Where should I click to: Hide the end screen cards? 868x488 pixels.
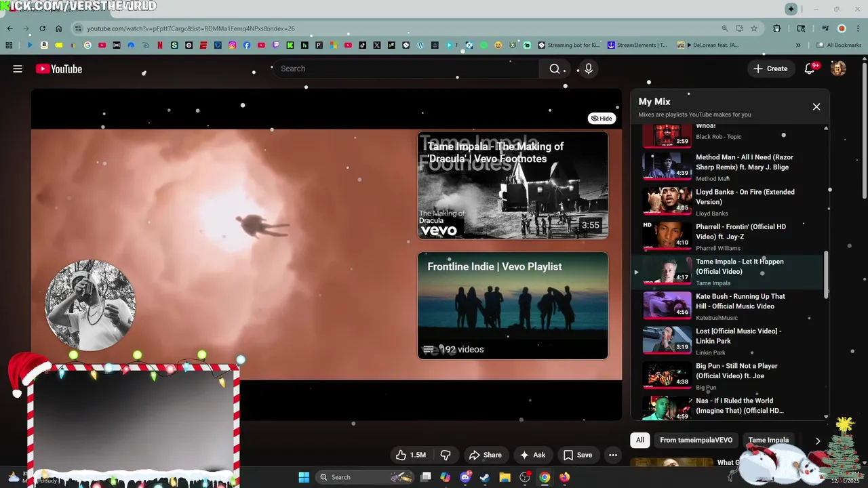(601, 118)
